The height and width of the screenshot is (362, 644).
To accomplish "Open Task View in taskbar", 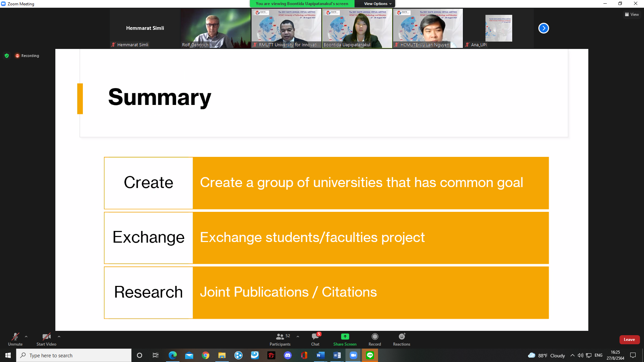I will click(x=156, y=355).
